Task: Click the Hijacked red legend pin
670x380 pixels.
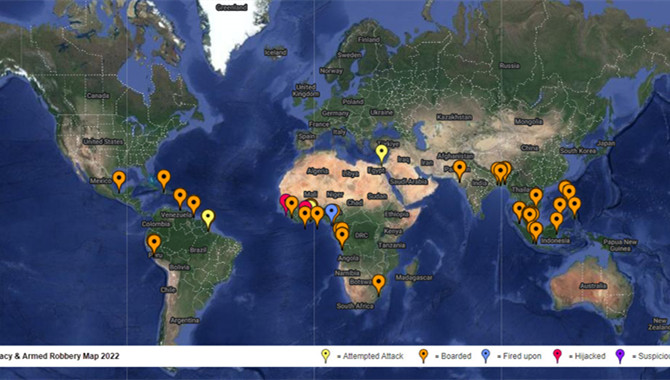Action: pyautogui.click(x=557, y=356)
